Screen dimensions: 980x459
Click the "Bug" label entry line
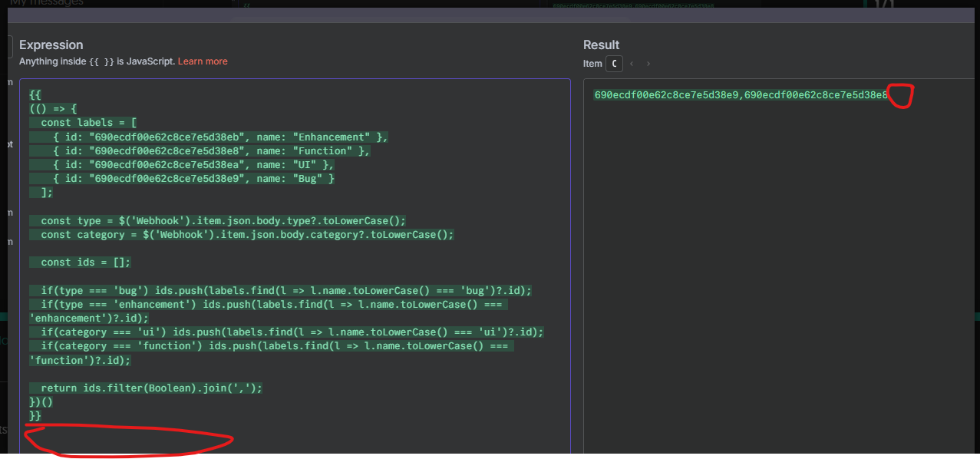click(x=193, y=178)
